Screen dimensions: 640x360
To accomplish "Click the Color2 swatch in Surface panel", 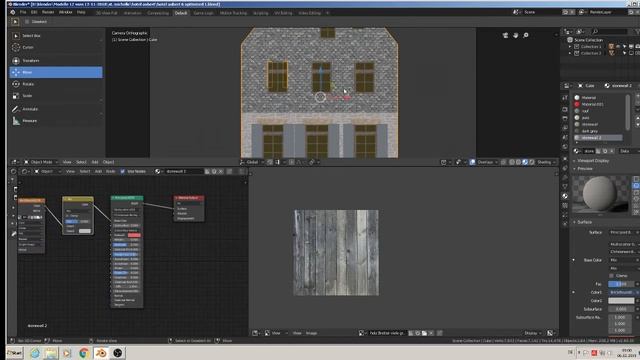I will (x=621, y=301).
